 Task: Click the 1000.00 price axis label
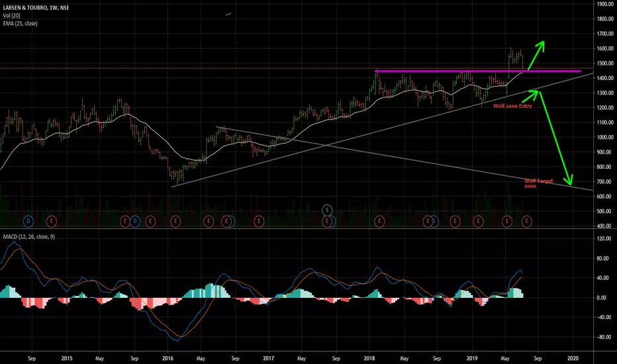pyautogui.click(x=605, y=137)
